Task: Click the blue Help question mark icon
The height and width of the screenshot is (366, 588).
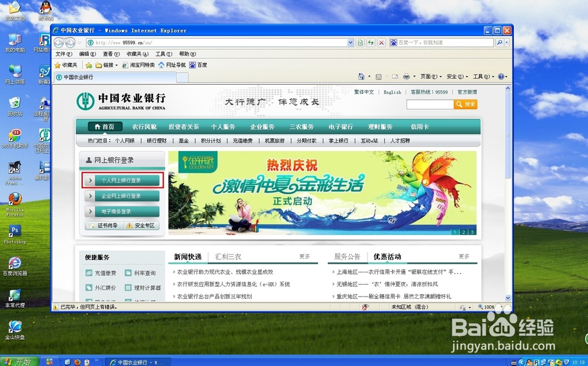Action: (501, 76)
